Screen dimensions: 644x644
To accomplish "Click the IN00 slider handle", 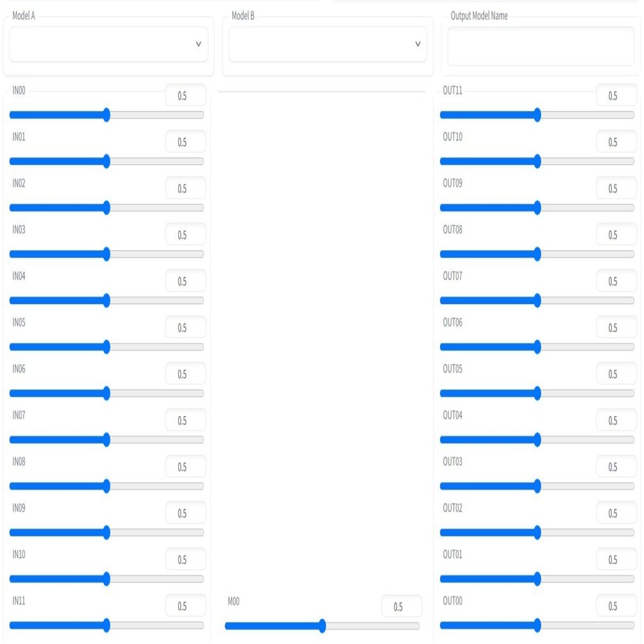I will click(x=106, y=115).
